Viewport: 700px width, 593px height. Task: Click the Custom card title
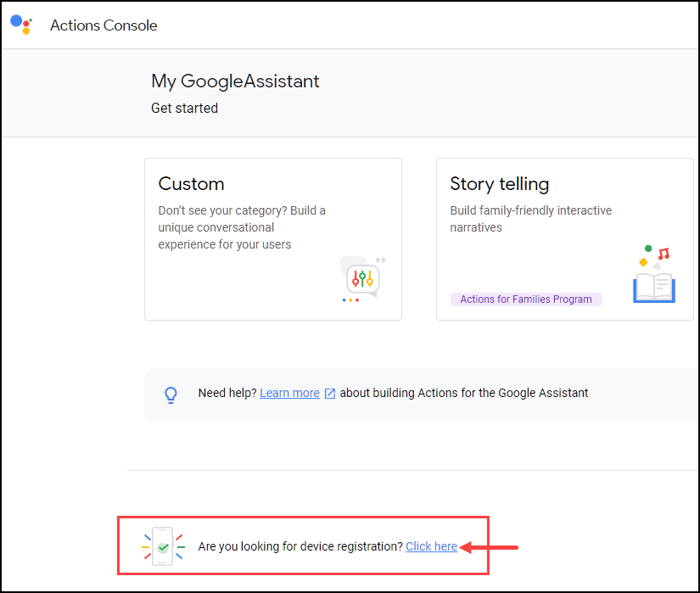click(192, 184)
